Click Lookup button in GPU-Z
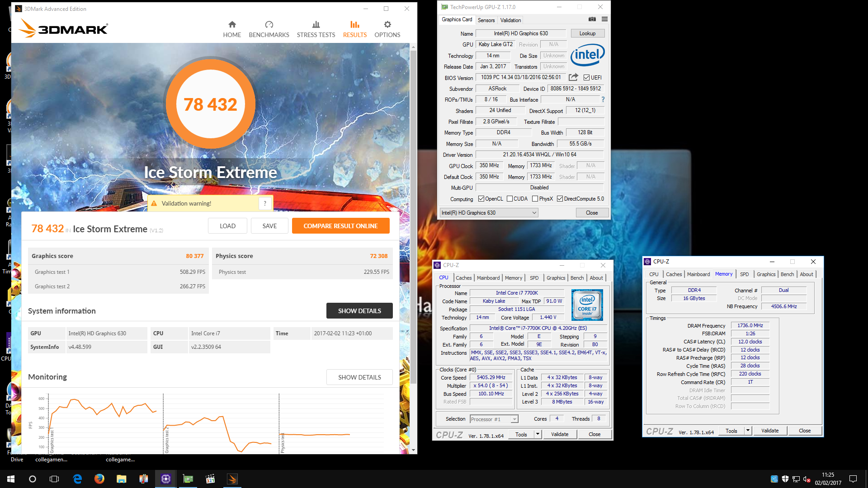868x488 pixels. point(587,33)
